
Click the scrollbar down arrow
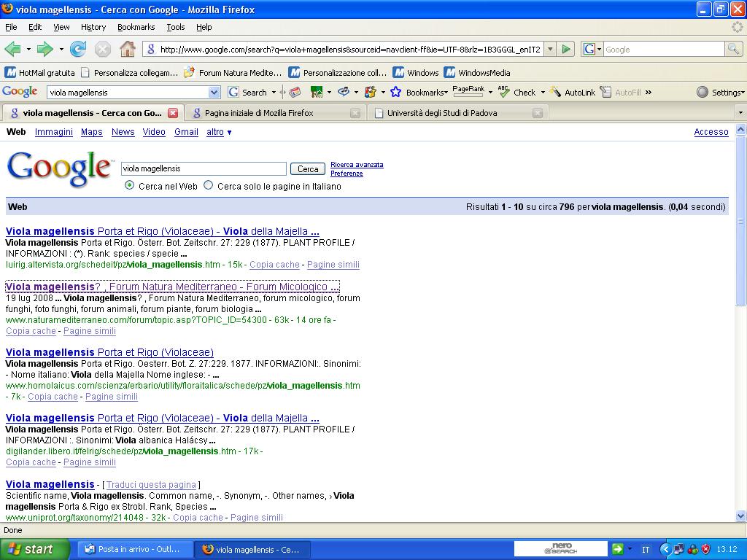click(740, 516)
